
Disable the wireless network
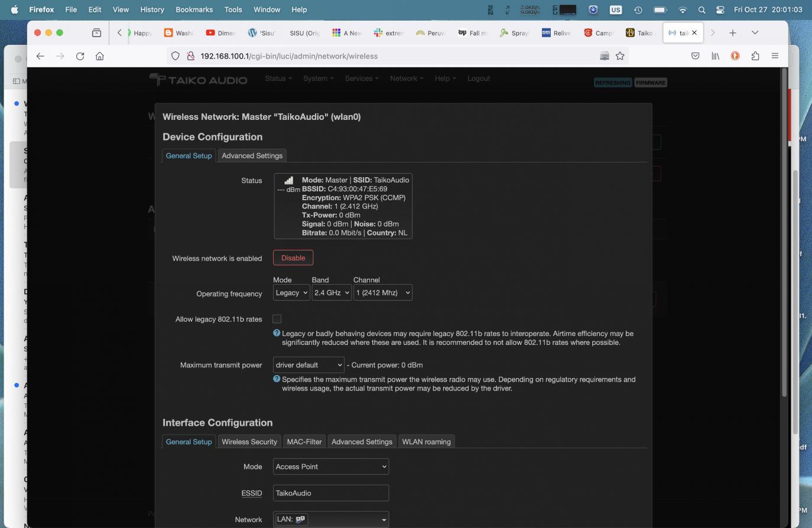point(293,258)
